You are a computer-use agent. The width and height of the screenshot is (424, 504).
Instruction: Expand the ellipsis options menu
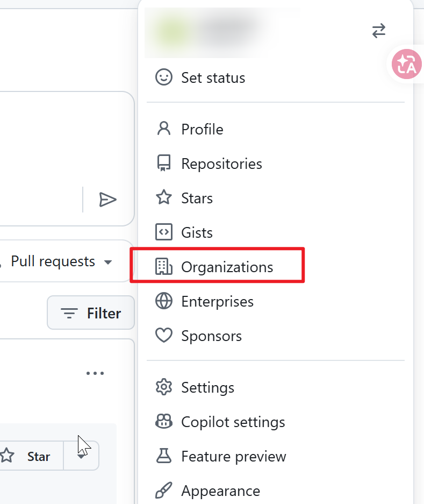pos(95,373)
